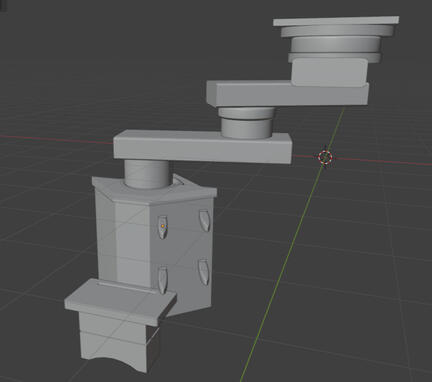Click the red-white 3D cursor

(325, 157)
